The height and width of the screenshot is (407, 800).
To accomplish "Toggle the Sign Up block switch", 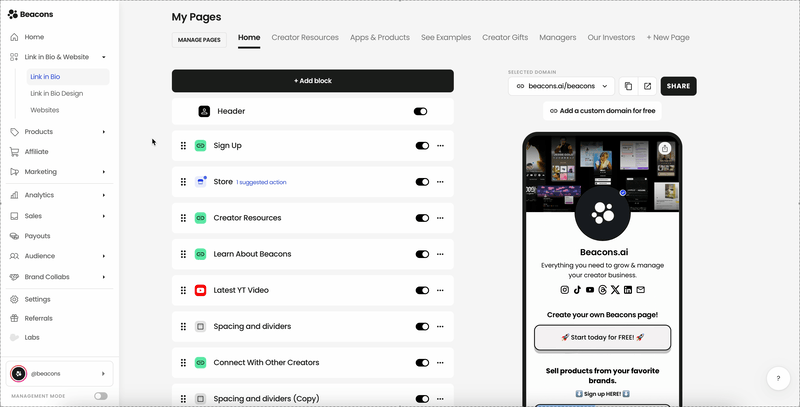I will coord(422,146).
